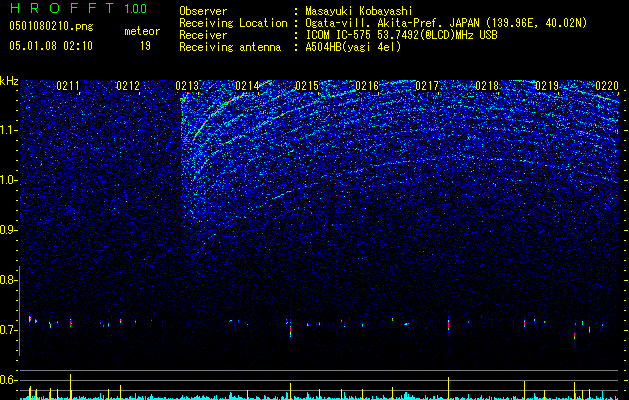Click the meteor count value 19
Image resolution: width=629 pixels, height=400 pixels.
[145, 46]
